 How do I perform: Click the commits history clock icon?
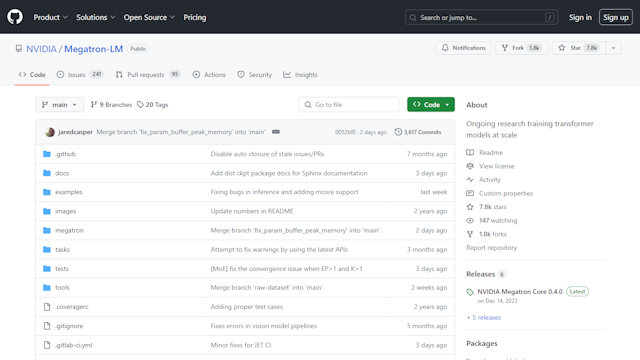(398, 132)
